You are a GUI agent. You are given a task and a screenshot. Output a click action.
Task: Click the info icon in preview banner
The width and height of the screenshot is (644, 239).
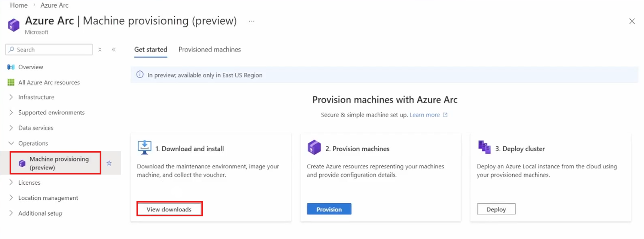[140, 75]
